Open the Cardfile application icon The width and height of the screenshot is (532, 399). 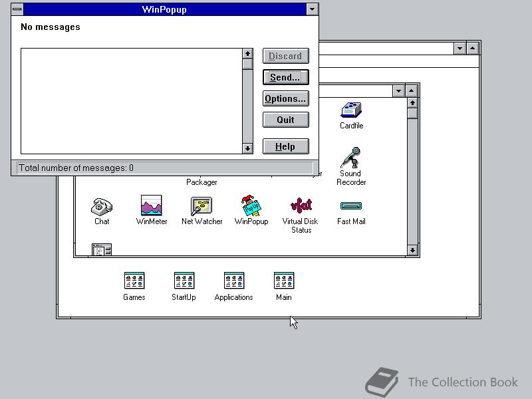351,110
